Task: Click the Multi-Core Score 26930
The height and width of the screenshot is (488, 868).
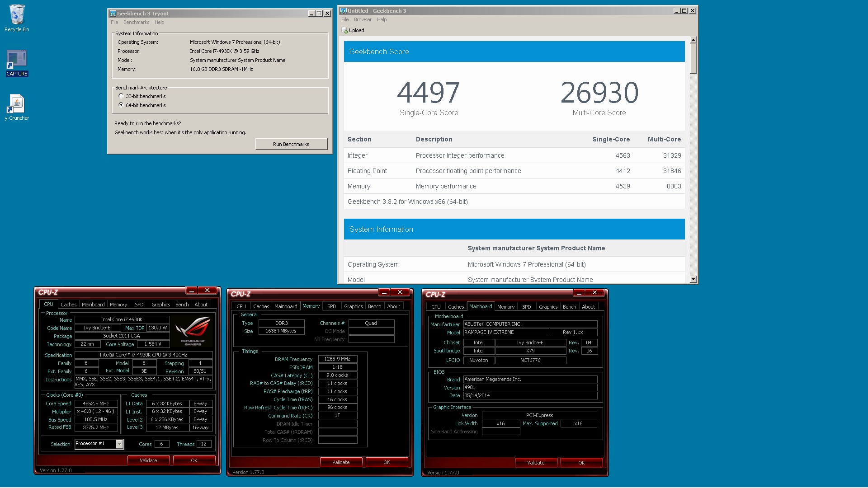Action: pos(599,93)
